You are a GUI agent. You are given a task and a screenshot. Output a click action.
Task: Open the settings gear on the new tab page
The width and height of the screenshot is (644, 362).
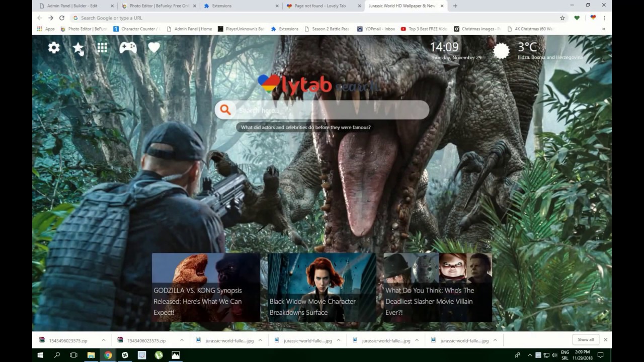point(54,48)
